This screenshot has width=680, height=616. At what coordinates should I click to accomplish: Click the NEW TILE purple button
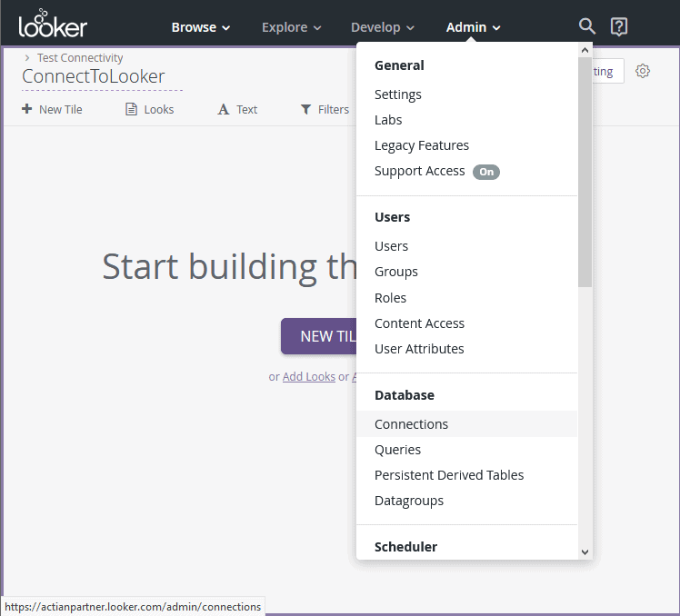tap(319, 336)
